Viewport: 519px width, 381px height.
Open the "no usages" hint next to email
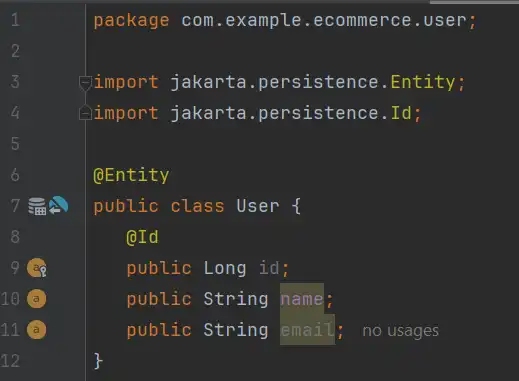(x=400, y=331)
